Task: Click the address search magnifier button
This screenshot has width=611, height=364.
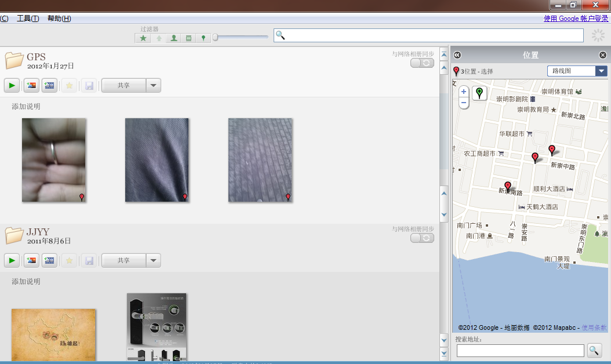Action: (594, 350)
